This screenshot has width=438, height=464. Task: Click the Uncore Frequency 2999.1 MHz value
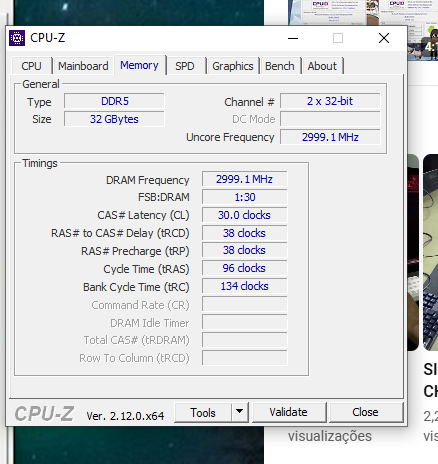point(330,137)
